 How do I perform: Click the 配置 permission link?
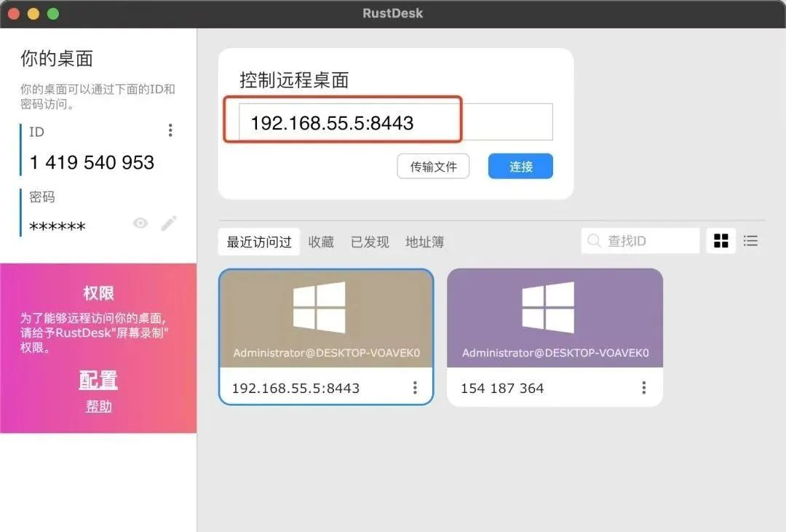click(98, 380)
